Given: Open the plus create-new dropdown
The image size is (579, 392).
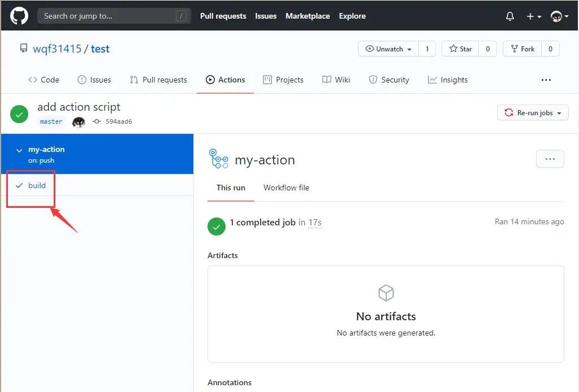Looking at the screenshot, I should (534, 16).
